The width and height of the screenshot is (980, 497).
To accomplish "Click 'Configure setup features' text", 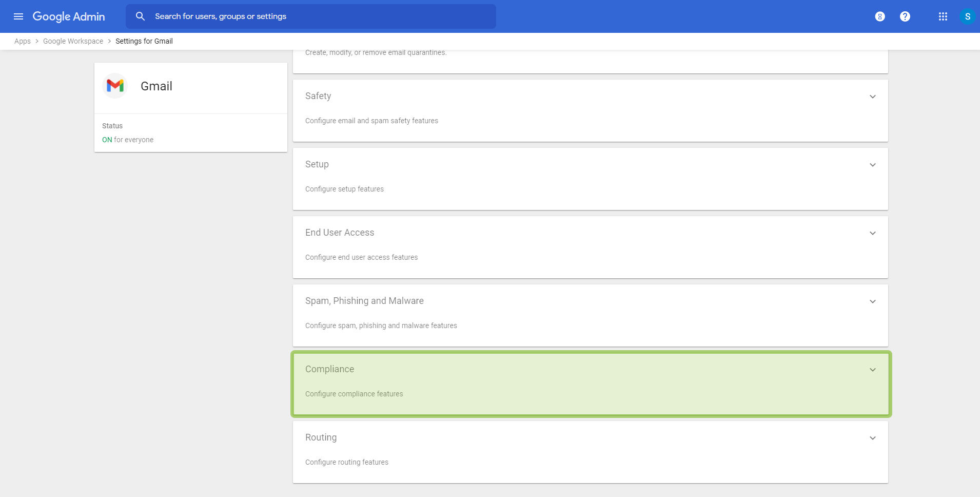I will coord(344,189).
